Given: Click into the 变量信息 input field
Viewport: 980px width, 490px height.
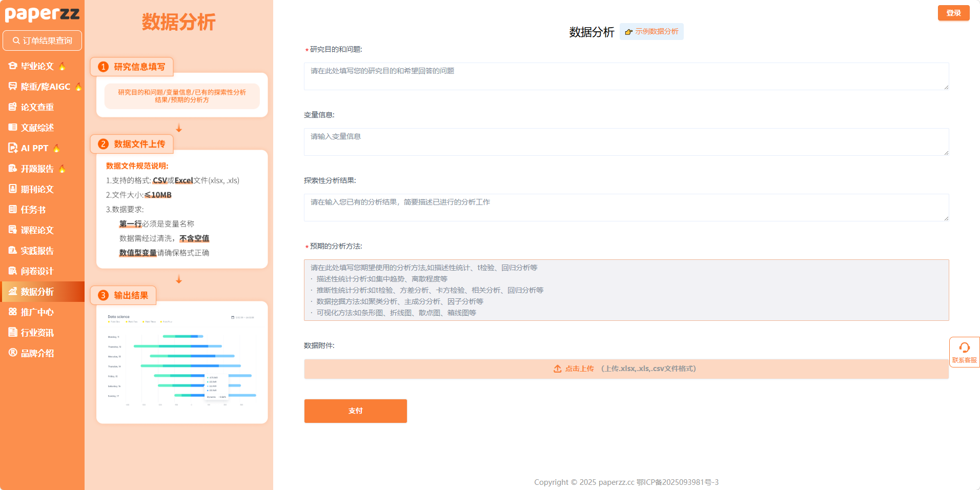Looking at the screenshot, I should [626, 142].
